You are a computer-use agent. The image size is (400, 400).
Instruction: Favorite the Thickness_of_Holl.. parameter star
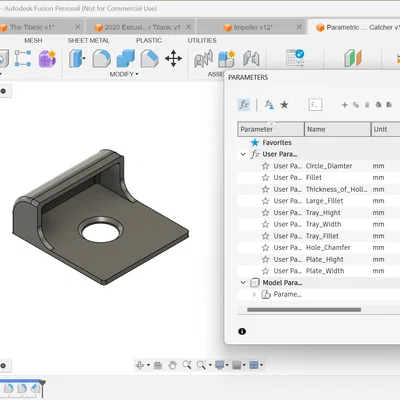(265, 189)
